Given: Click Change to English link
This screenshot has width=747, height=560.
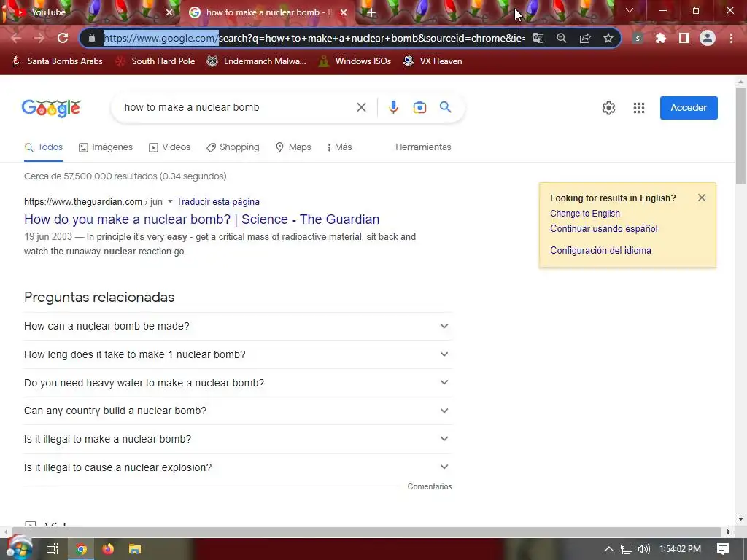Looking at the screenshot, I should click(585, 214).
